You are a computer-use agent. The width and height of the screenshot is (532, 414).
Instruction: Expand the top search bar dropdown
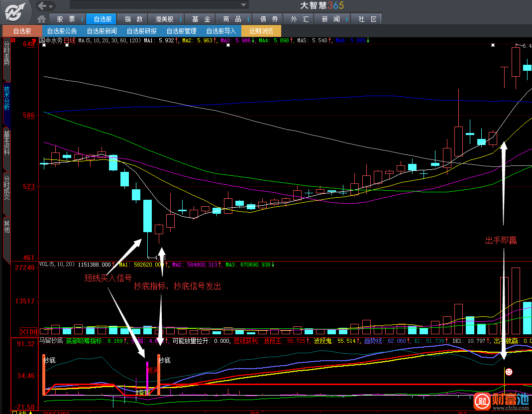(x=243, y=5)
